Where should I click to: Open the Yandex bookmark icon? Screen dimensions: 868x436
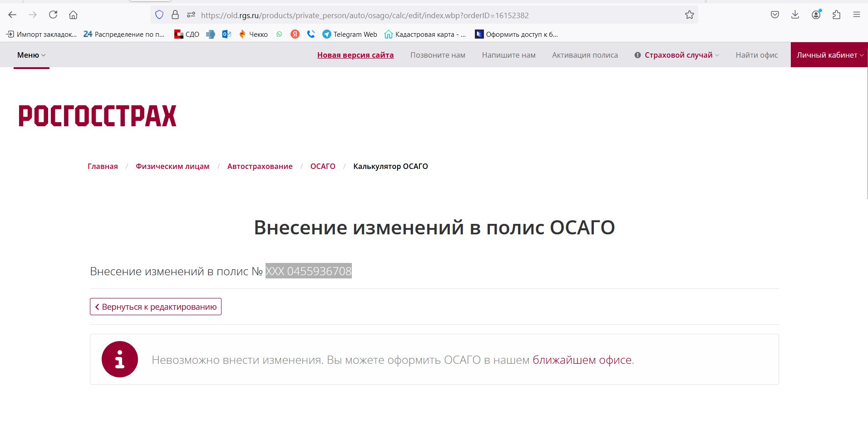click(x=295, y=34)
